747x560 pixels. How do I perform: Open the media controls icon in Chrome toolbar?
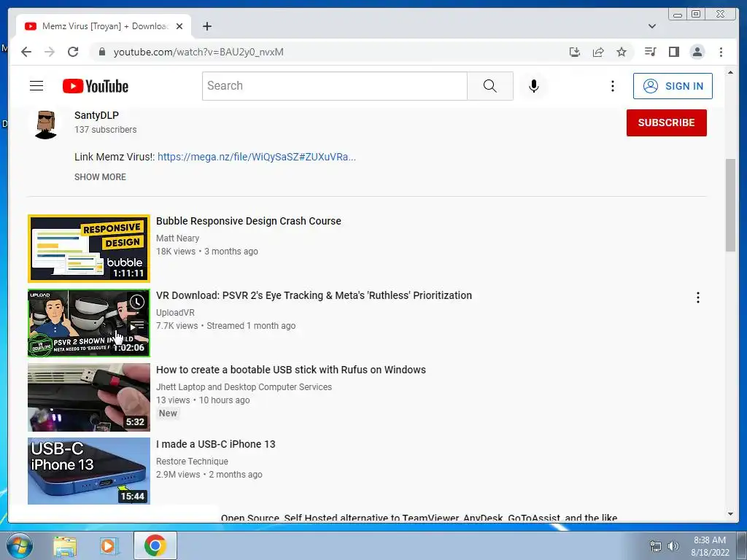tap(650, 52)
